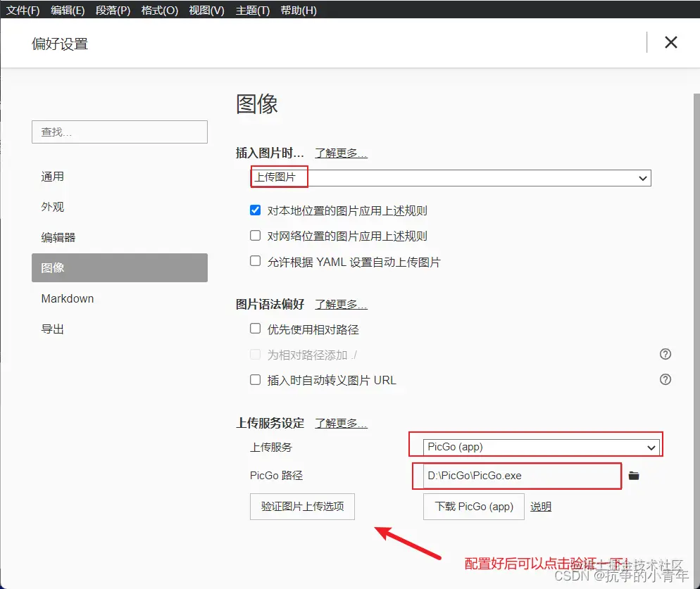Click the 上传服务 label

tap(271, 447)
